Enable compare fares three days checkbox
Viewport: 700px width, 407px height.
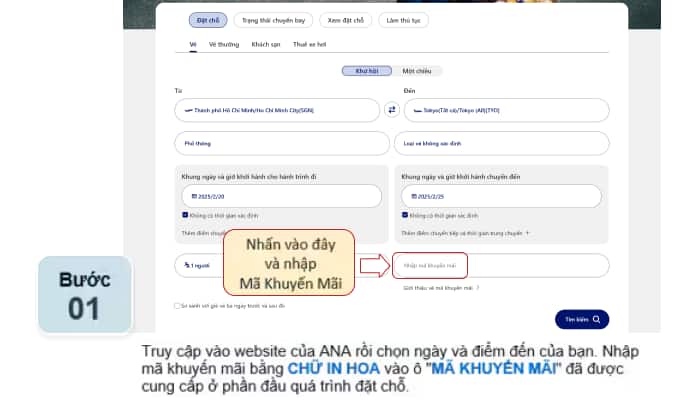tap(177, 306)
